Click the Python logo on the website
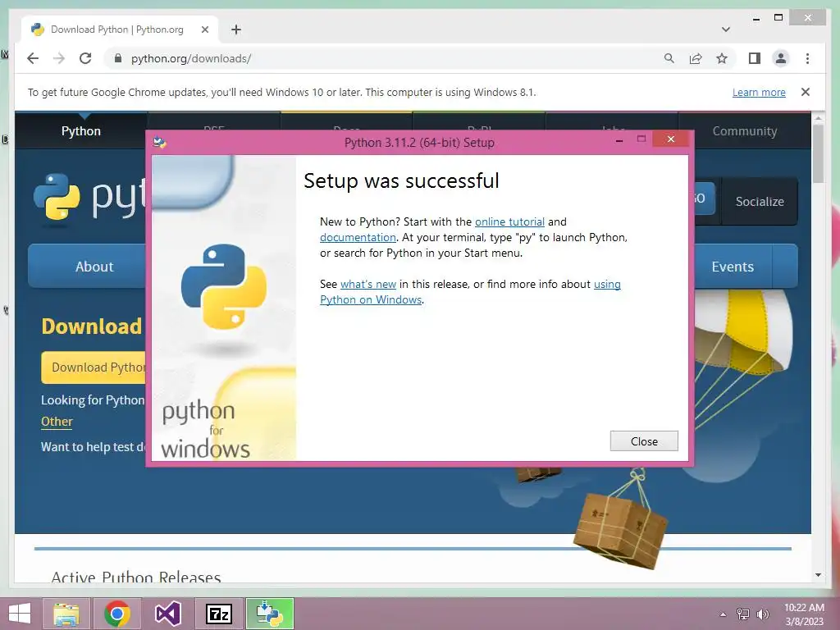The height and width of the screenshot is (630, 840). 89,197
